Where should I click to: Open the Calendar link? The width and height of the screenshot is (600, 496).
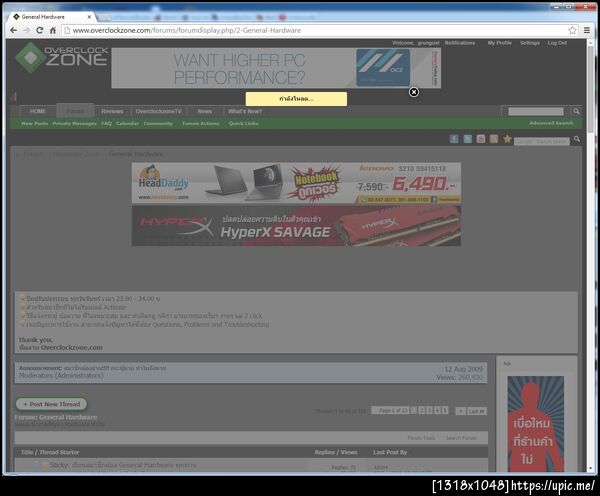[x=127, y=123]
